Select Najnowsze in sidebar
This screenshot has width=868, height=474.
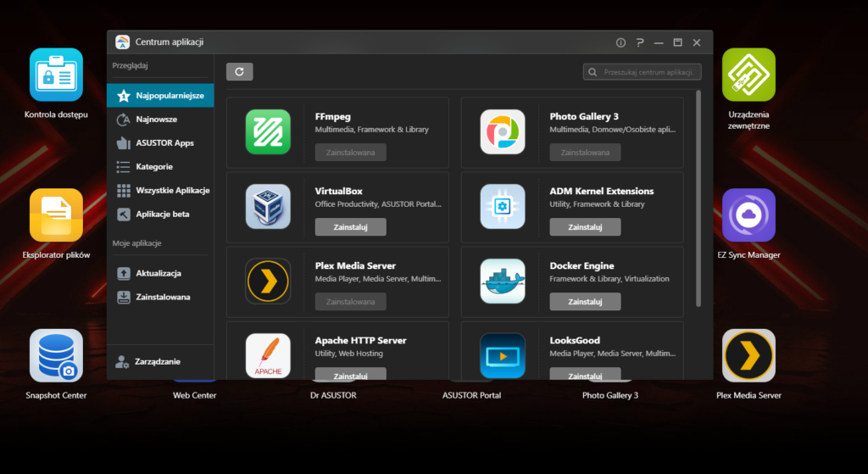(x=160, y=119)
